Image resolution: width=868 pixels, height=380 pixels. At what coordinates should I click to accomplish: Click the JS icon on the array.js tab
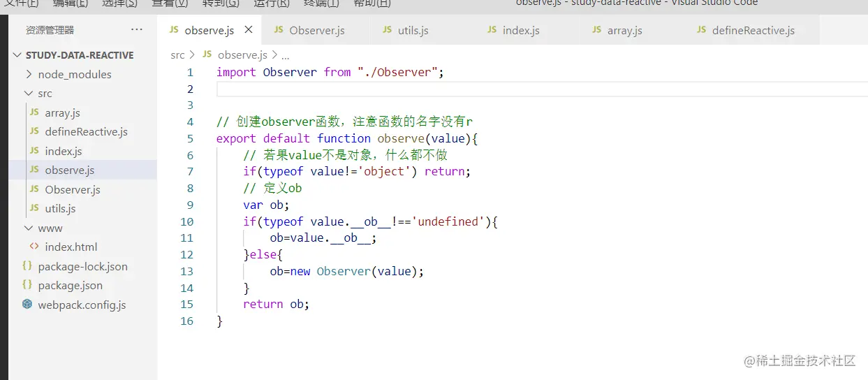click(x=596, y=30)
